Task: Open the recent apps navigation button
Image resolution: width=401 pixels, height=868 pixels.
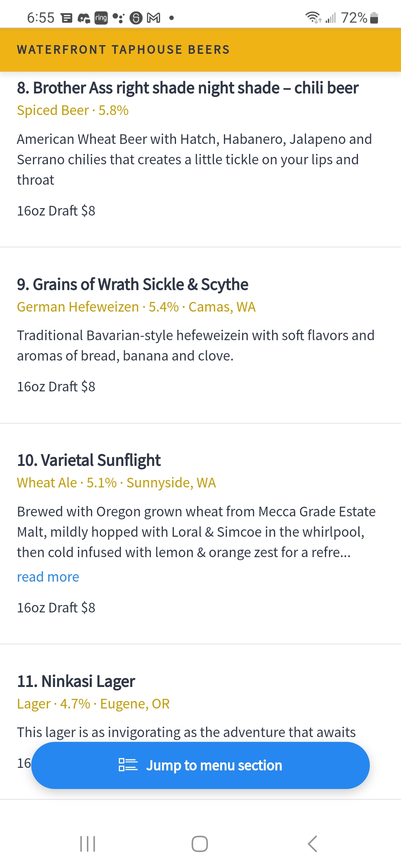Action: point(88,844)
